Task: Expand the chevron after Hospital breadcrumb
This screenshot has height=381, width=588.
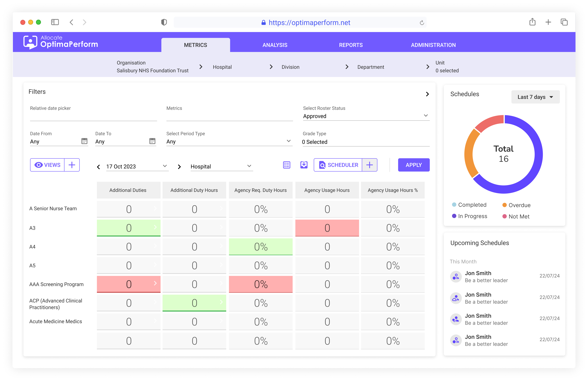Action: point(271,67)
